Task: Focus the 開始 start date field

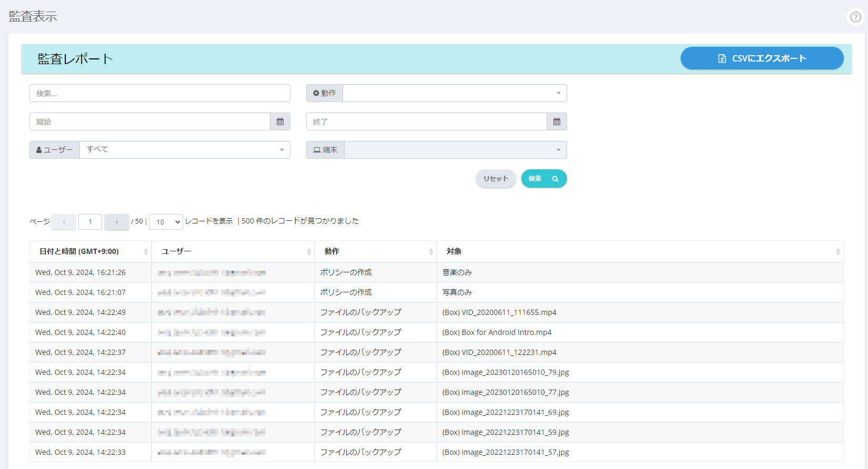Action: pos(150,121)
